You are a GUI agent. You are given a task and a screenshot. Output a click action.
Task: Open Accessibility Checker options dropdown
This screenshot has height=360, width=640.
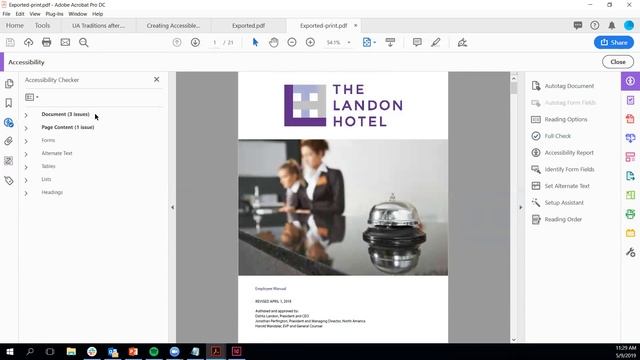point(31,97)
